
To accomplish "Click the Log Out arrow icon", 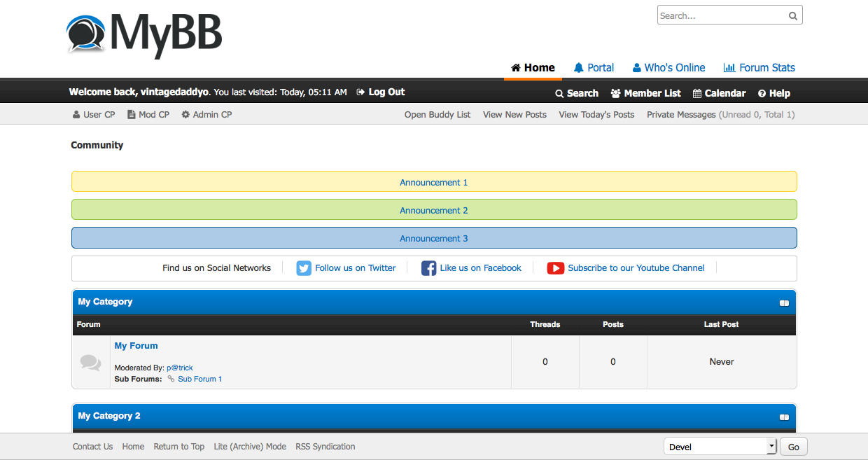I will point(361,92).
